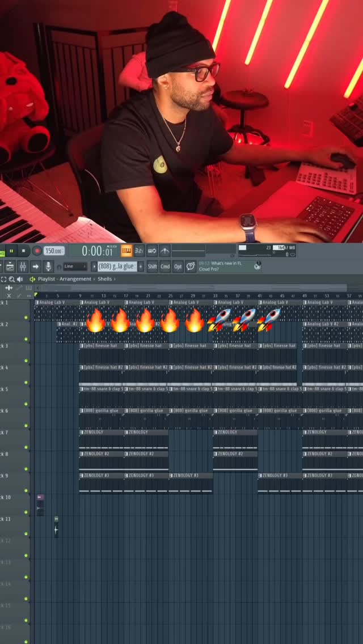The height and width of the screenshot is (644, 363).
Task: Open pattern selector arrow before (808) g..la glue
Action: [x=94, y=266]
